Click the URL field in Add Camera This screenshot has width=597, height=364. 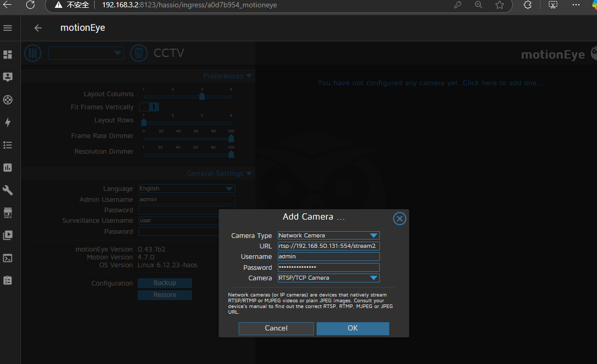(x=329, y=246)
